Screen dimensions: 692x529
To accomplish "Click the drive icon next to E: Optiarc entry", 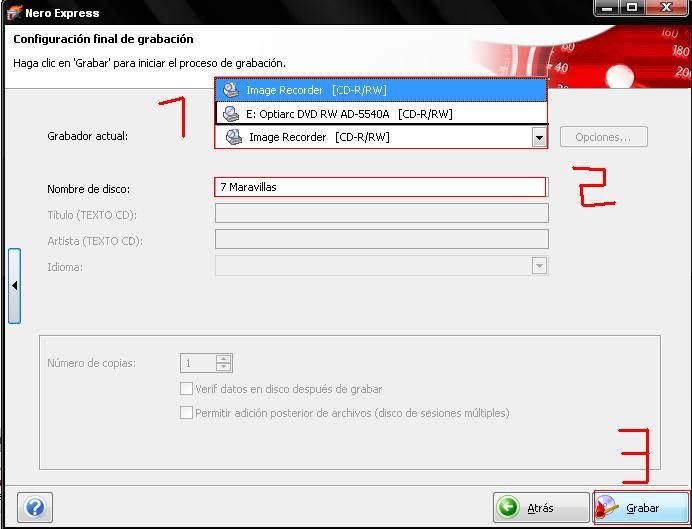I will [x=230, y=114].
